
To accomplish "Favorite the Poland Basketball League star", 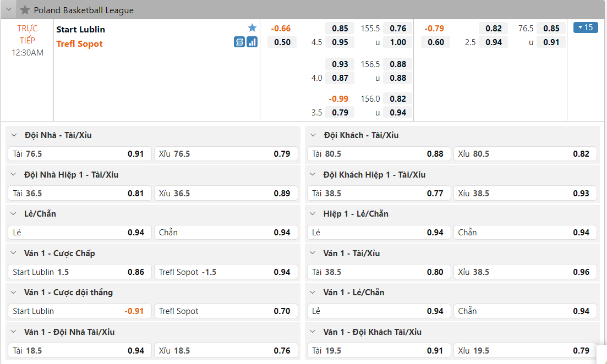I will coord(25,10).
